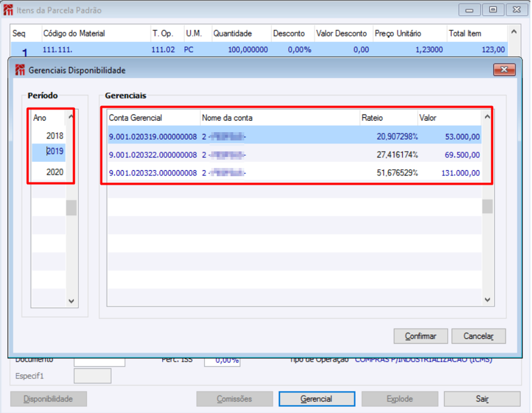532x413 pixels.
Task: Minimize the Itens da Parcela Padrão window
Action: pyautogui.click(x=470, y=10)
